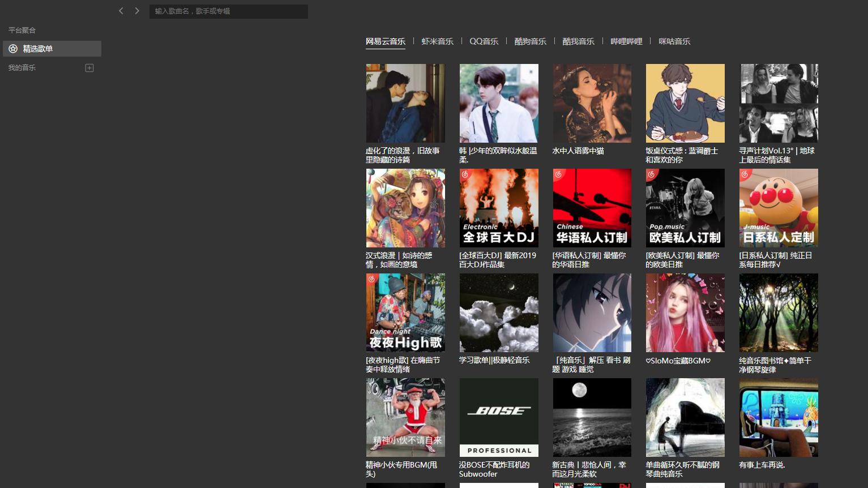
Task: Open the 学习歌单 clouds cover
Action: 499,313
